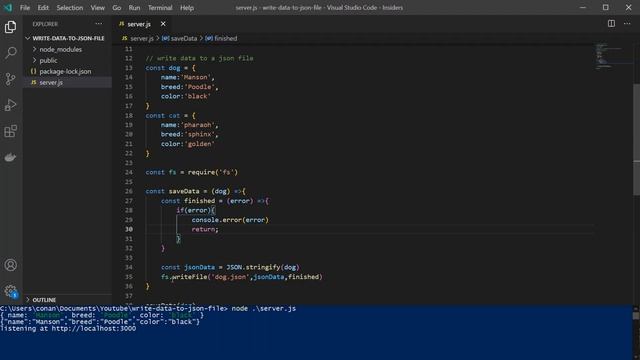Click 'const dog = {' on line 13
The image size is (640, 360).
170,68
